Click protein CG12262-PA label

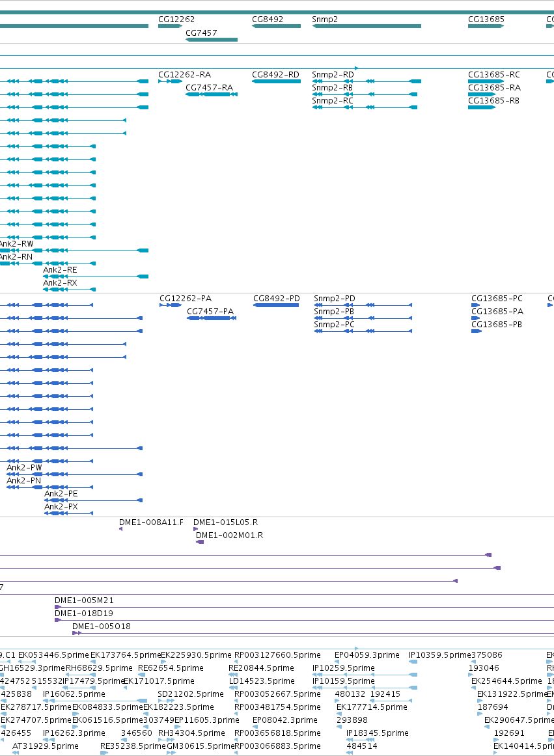[186, 299]
